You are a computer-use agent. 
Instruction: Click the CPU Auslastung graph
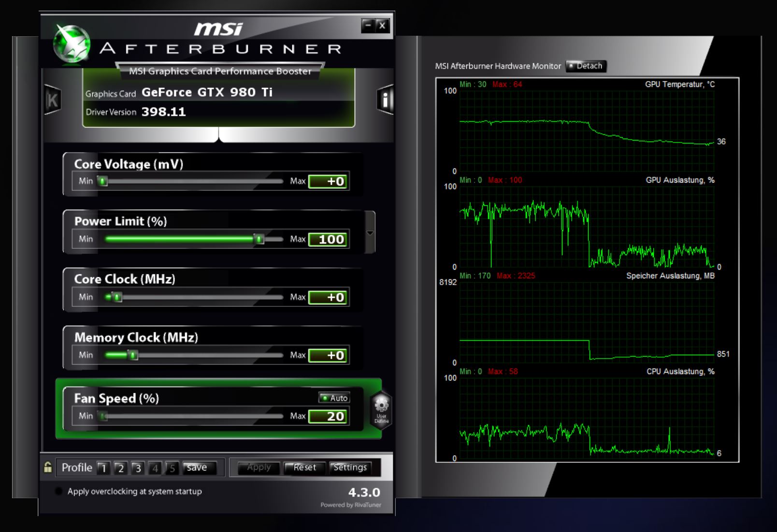click(x=587, y=418)
